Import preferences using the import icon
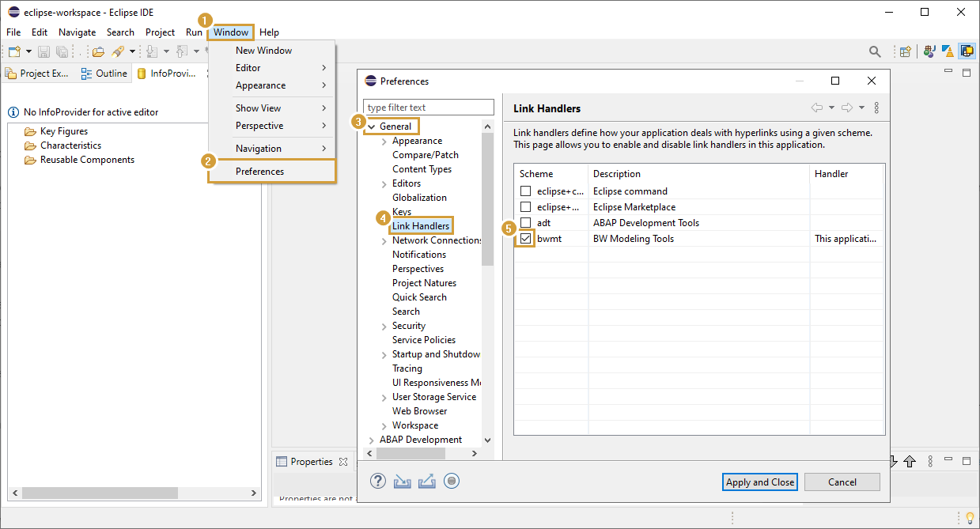 pos(402,480)
